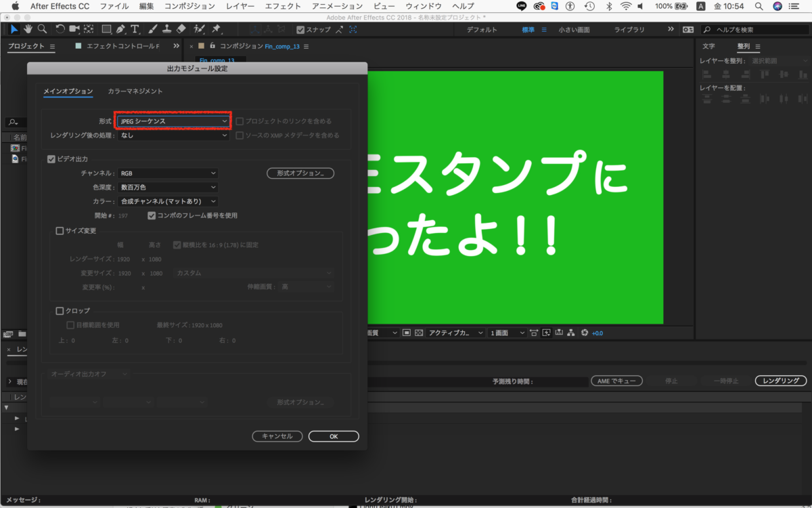Click the fast previews icon in viewer
Image resolution: width=812 pixels, height=508 pixels.
tap(546, 333)
